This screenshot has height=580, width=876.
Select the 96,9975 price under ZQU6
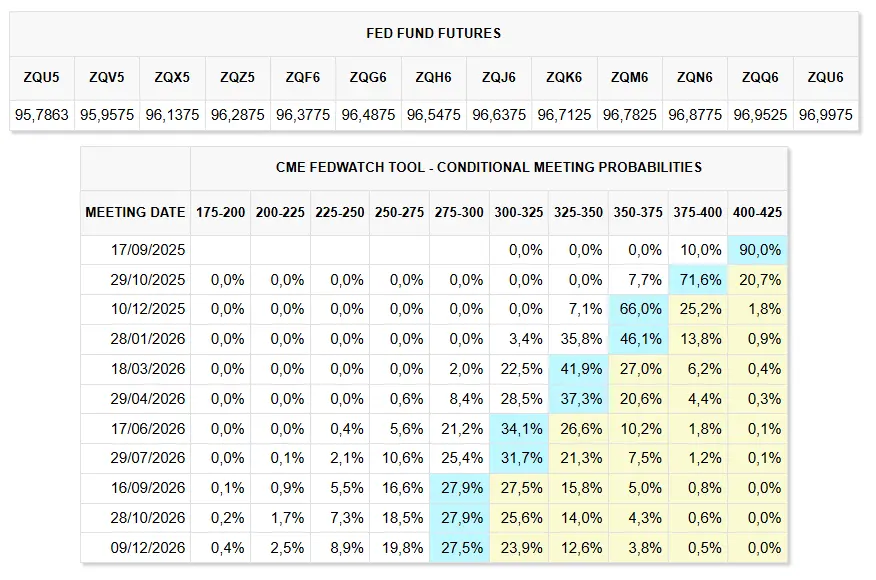click(x=826, y=115)
